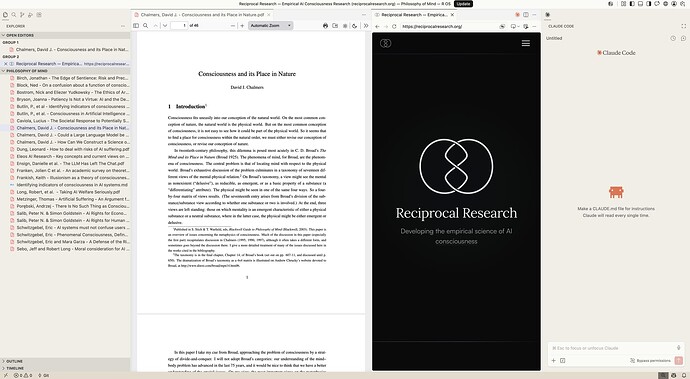Go to previous PDF page

click(x=156, y=26)
